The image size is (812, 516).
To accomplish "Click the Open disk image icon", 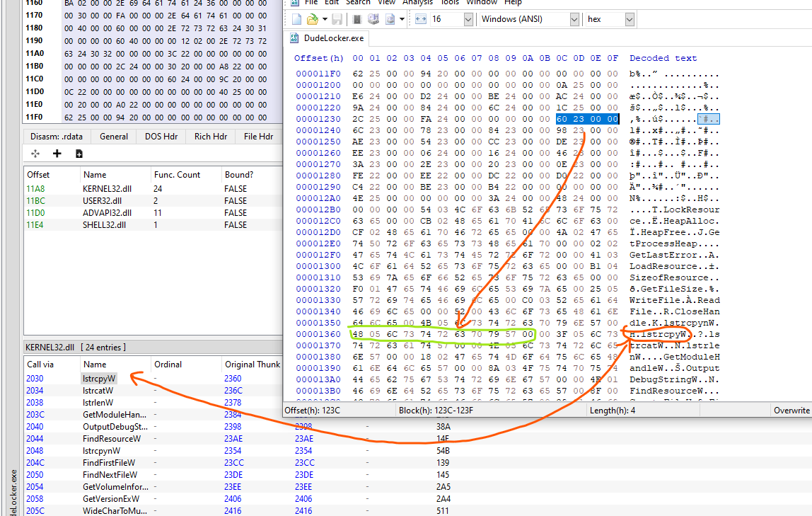I will [x=390, y=19].
